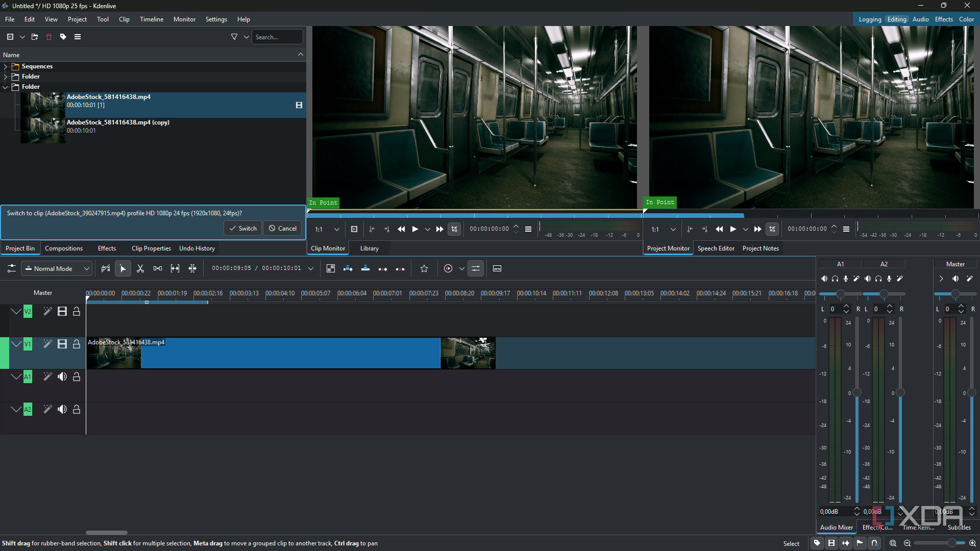The image size is (980, 551).
Task: Open the Undo History tab
Action: (x=197, y=248)
